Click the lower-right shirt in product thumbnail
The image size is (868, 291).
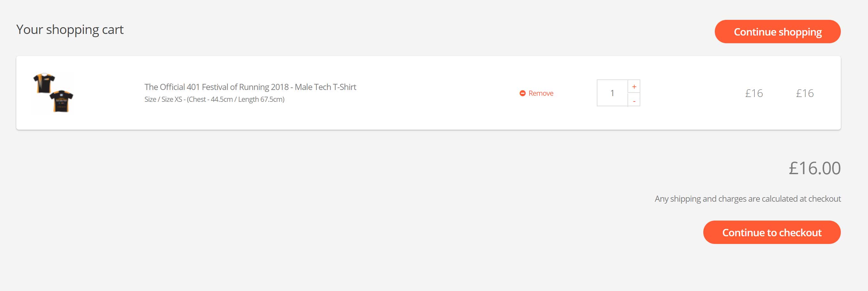click(61, 101)
